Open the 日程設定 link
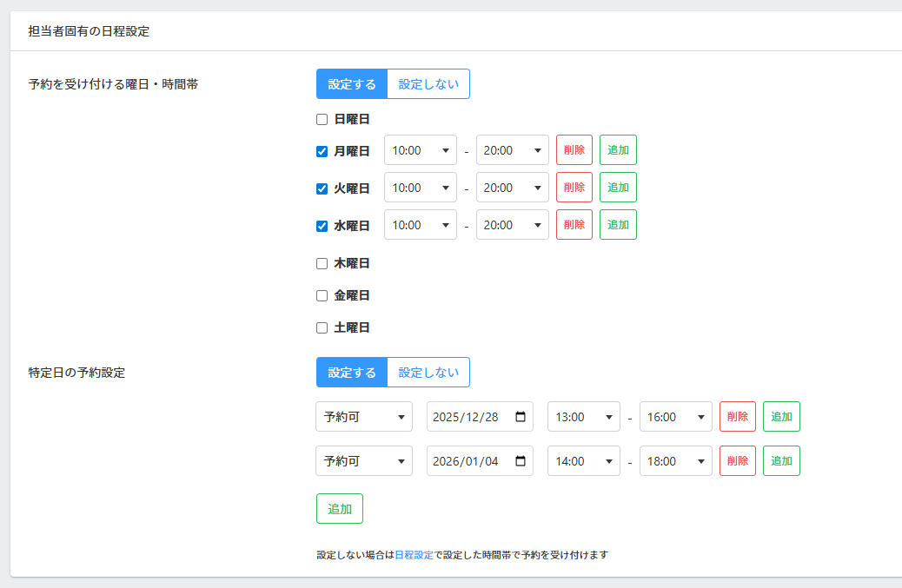This screenshot has height=588, width=902. [x=414, y=554]
